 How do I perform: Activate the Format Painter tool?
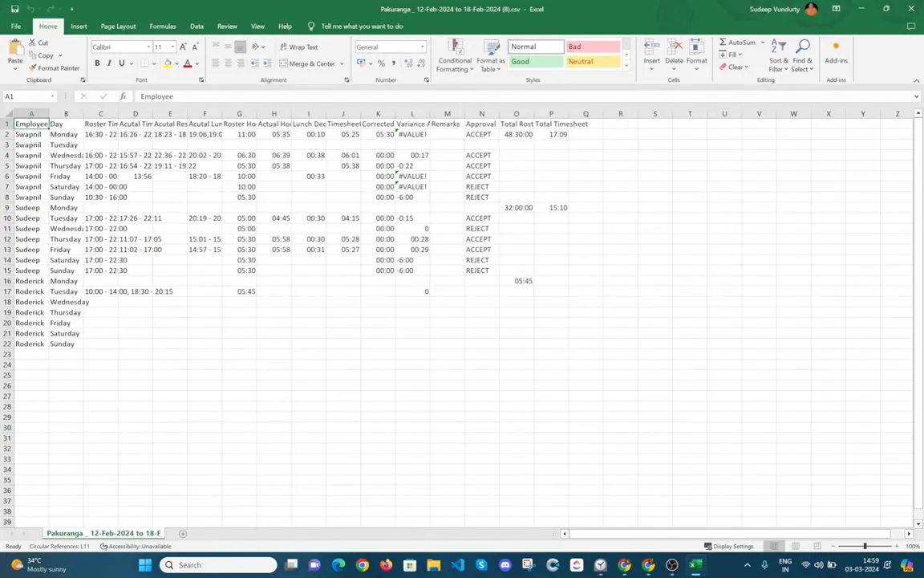pyautogui.click(x=55, y=67)
